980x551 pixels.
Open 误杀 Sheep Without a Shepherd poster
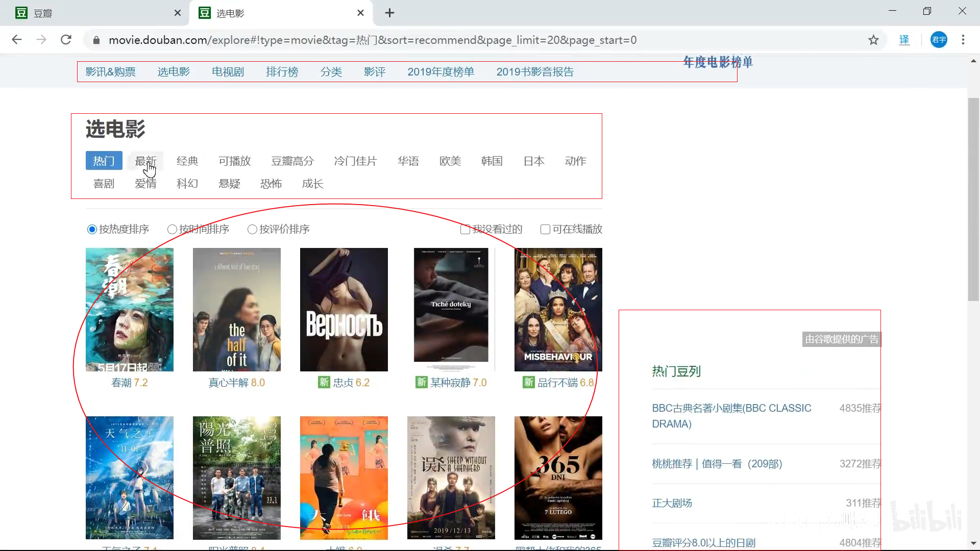[451, 478]
